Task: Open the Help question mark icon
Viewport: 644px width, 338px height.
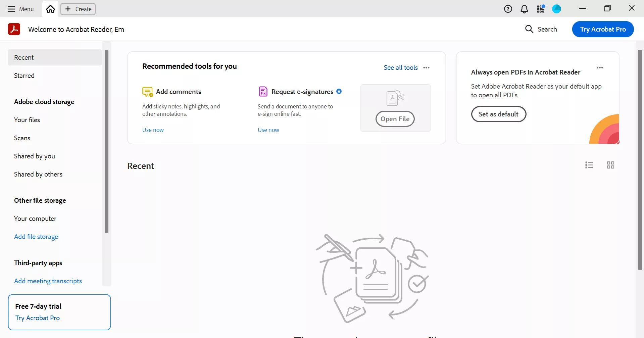Action: tap(508, 9)
